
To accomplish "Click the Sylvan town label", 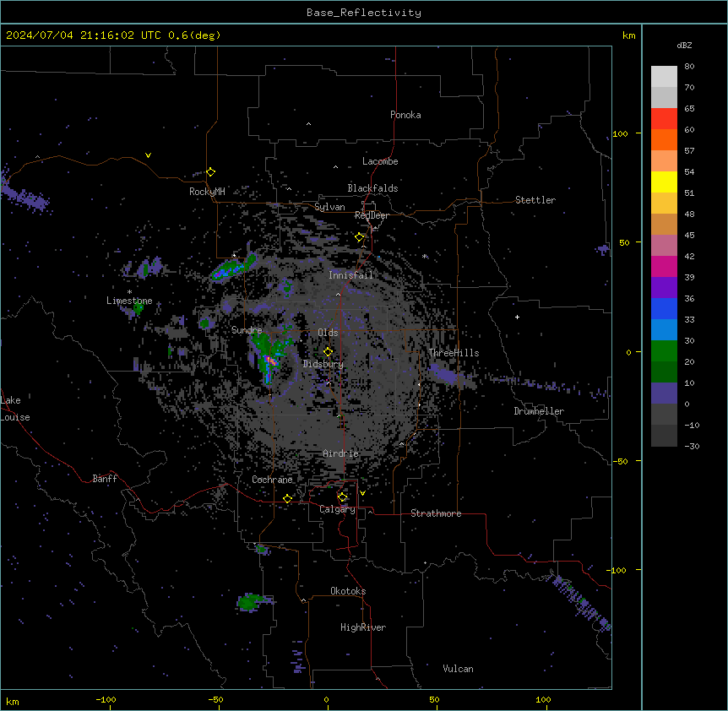I will coord(329,207).
